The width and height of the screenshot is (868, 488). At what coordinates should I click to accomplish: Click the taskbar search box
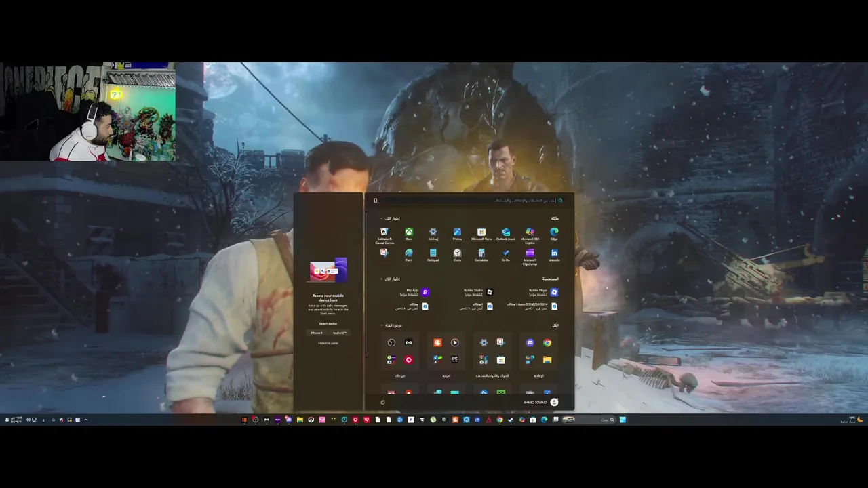pyautogui.click(x=589, y=420)
